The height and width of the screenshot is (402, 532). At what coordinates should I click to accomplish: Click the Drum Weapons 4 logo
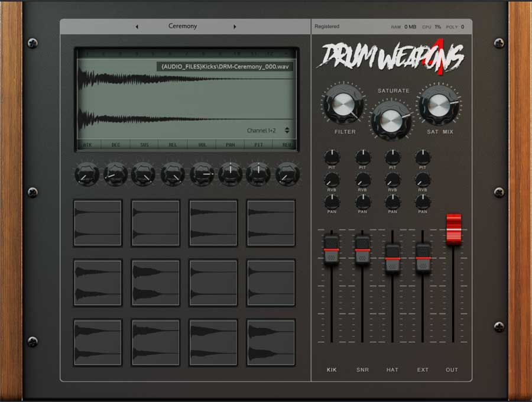point(391,57)
